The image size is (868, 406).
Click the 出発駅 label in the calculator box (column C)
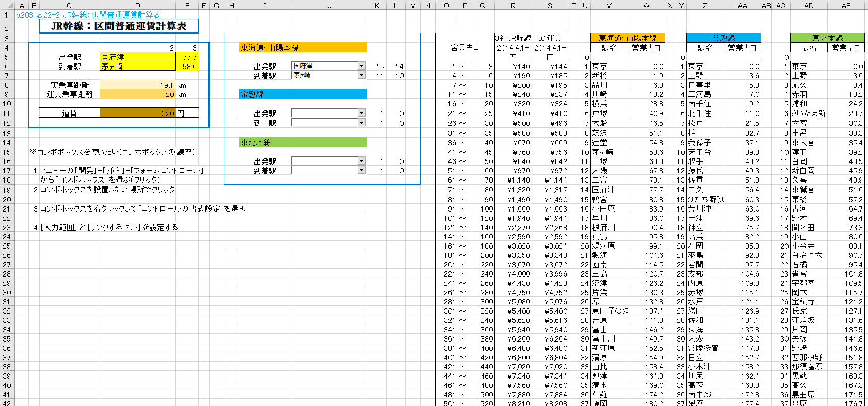click(70, 57)
